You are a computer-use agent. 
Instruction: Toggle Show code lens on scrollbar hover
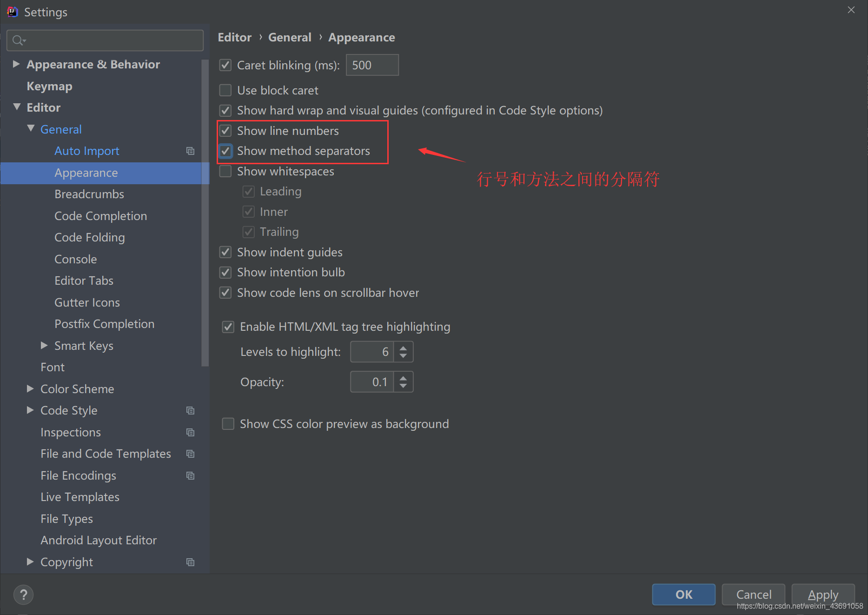coord(225,293)
